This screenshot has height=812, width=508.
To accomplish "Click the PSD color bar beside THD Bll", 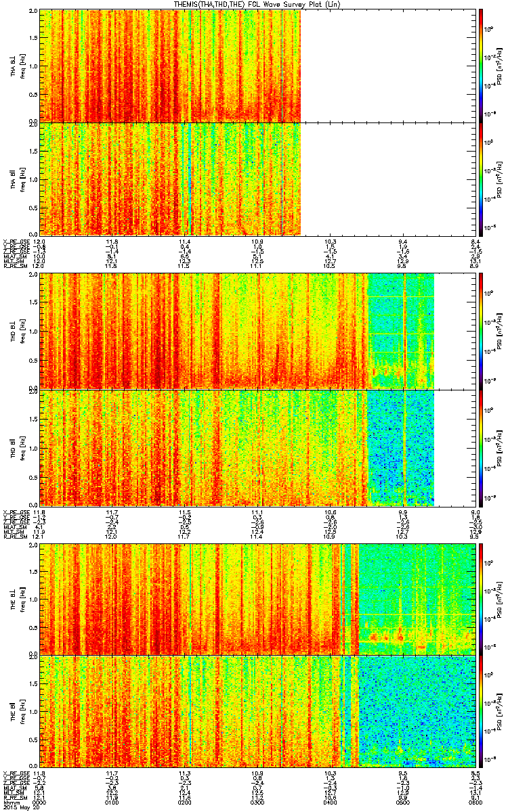I will tap(481, 447).
